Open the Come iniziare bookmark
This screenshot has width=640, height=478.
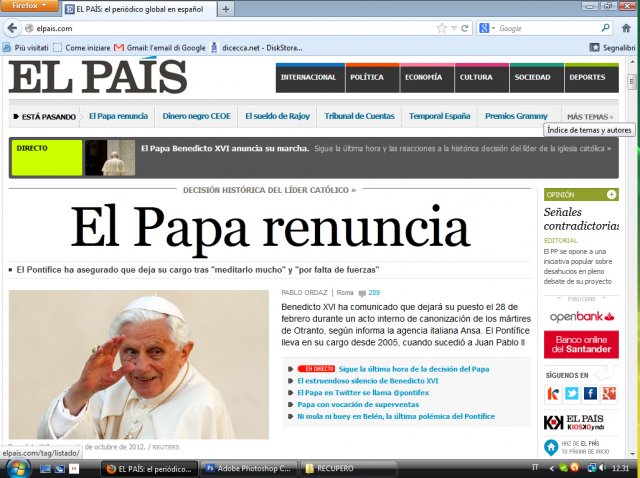(x=82, y=48)
